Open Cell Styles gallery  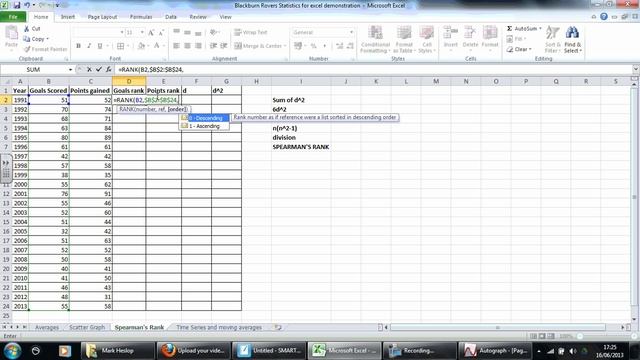point(427,39)
